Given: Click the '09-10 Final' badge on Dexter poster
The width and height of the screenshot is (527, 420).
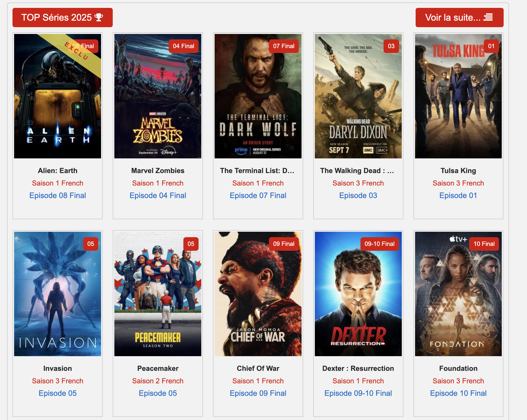Looking at the screenshot, I should point(379,244).
